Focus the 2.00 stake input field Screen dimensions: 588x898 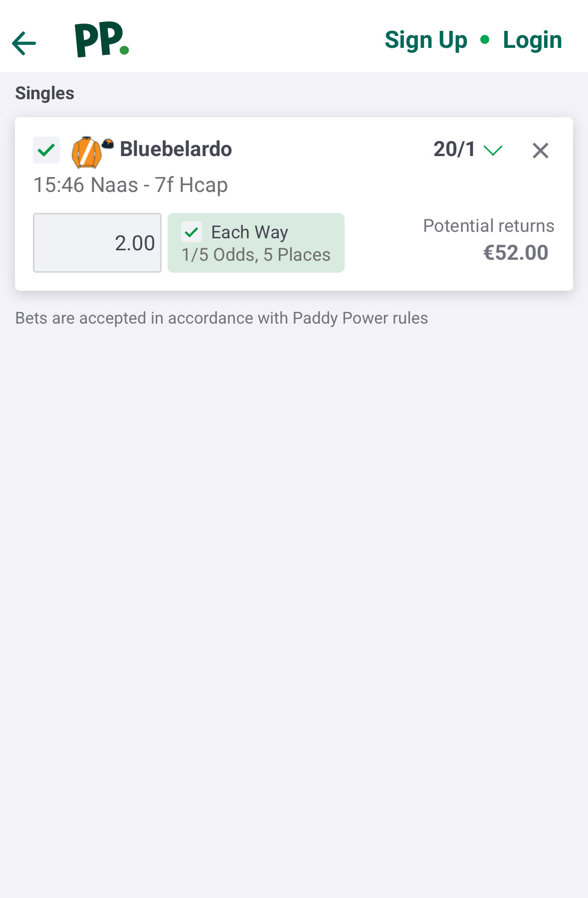[97, 243]
